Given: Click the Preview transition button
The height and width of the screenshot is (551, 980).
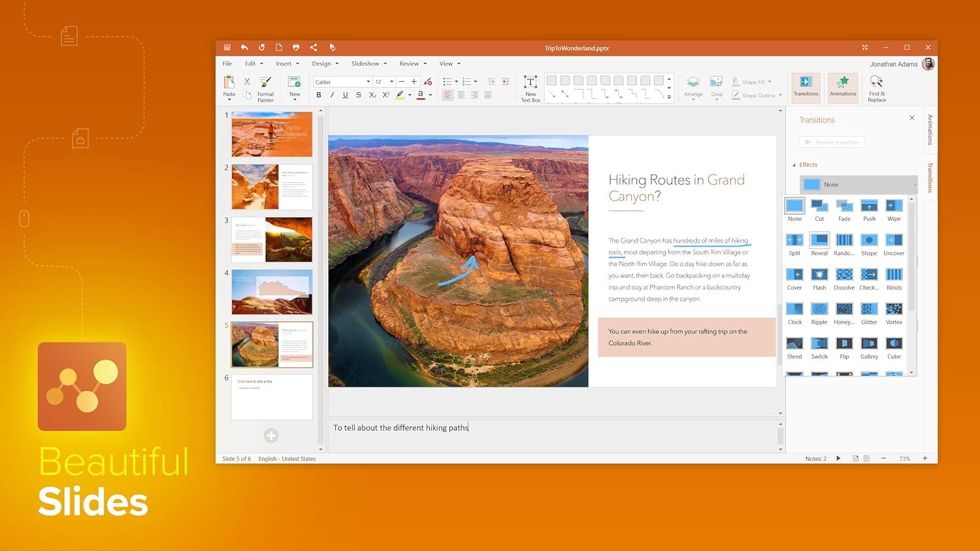Looking at the screenshot, I should click(832, 142).
